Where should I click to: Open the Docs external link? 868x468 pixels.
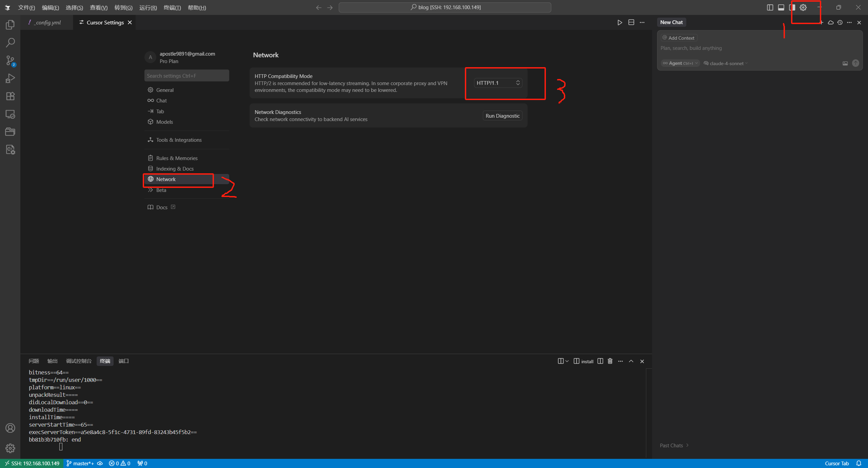tap(162, 207)
